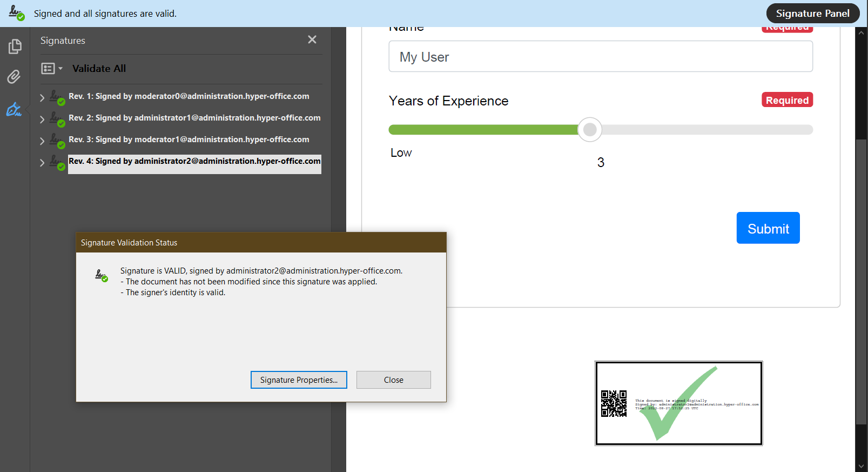Click the Close button in validation dialog

coord(394,380)
